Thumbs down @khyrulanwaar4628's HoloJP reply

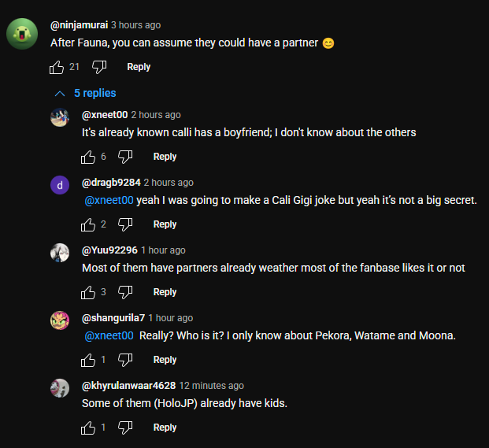pos(125,428)
